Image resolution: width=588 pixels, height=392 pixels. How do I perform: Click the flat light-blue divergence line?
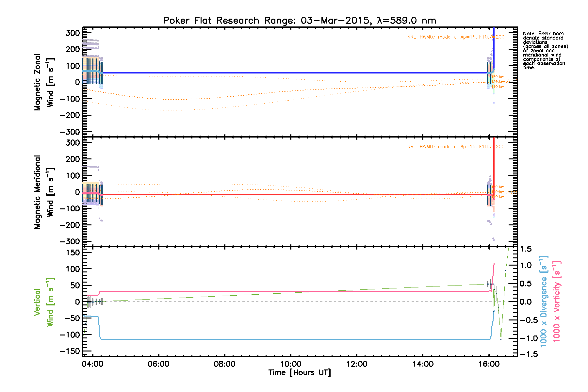[x=294, y=339]
